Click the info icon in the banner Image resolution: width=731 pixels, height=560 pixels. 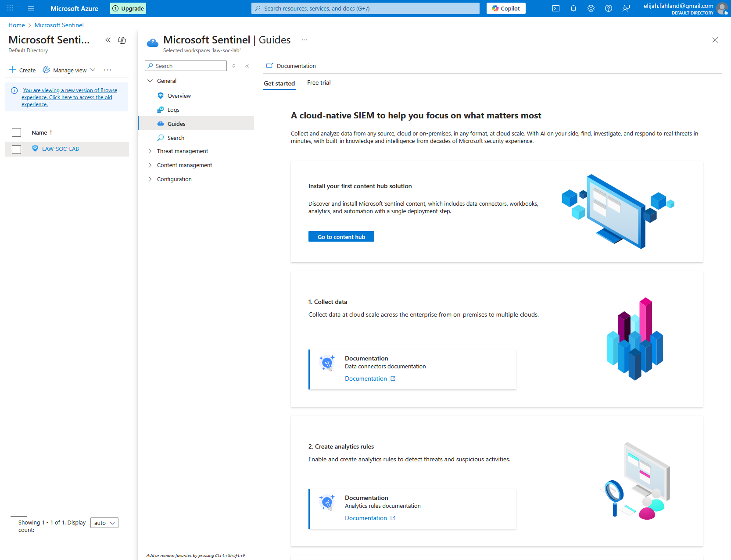click(x=14, y=90)
